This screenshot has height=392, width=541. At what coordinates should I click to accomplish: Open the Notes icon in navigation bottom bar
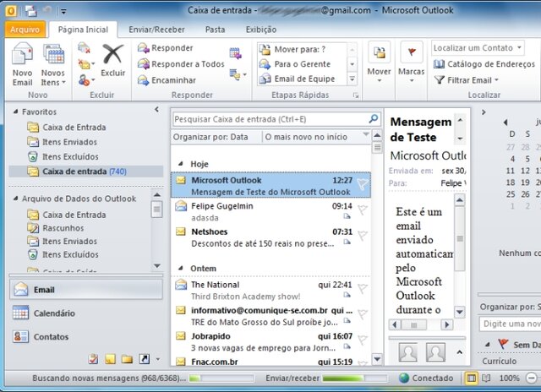tap(110, 359)
